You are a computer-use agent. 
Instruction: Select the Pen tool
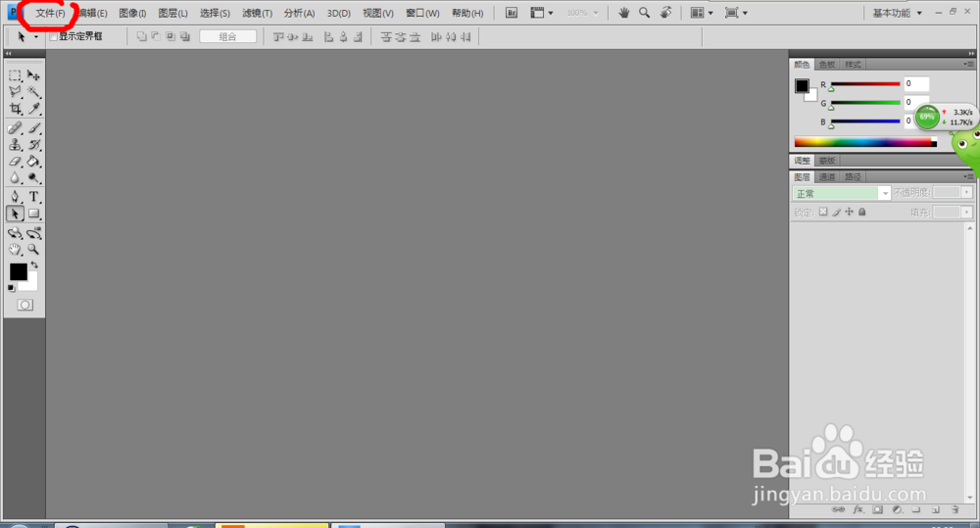[15, 197]
